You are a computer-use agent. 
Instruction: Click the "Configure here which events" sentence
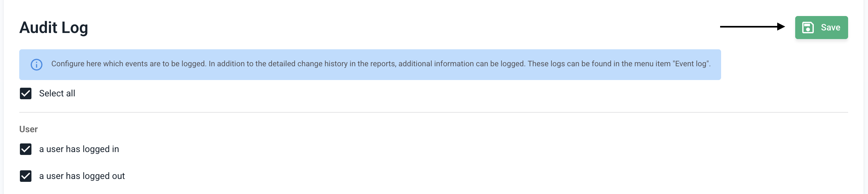pyautogui.click(x=128, y=64)
